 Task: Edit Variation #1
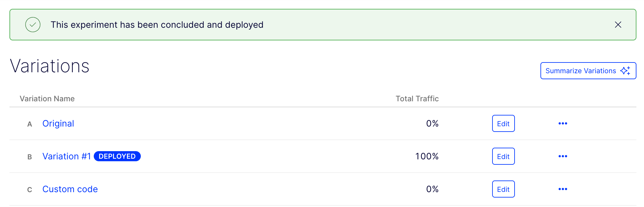pos(503,156)
